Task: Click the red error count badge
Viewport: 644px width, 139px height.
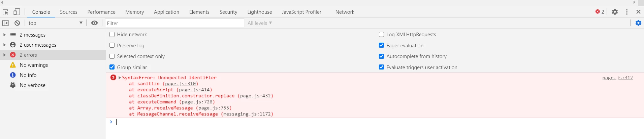Action: [600, 12]
